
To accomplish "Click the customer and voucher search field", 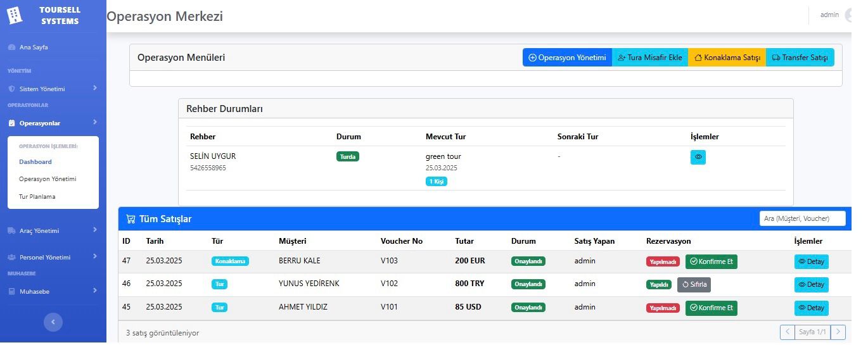I will pyautogui.click(x=802, y=218).
